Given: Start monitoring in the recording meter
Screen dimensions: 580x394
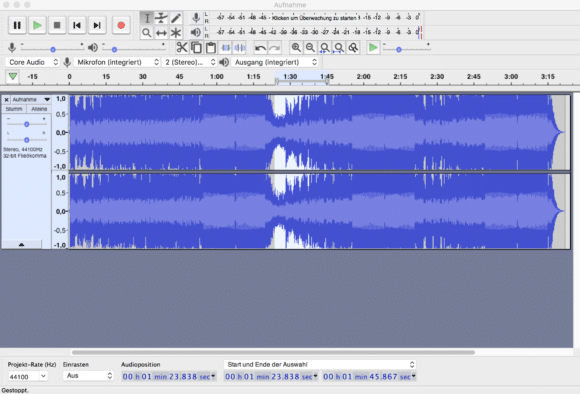Looking at the screenshot, I should [x=314, y=18].
